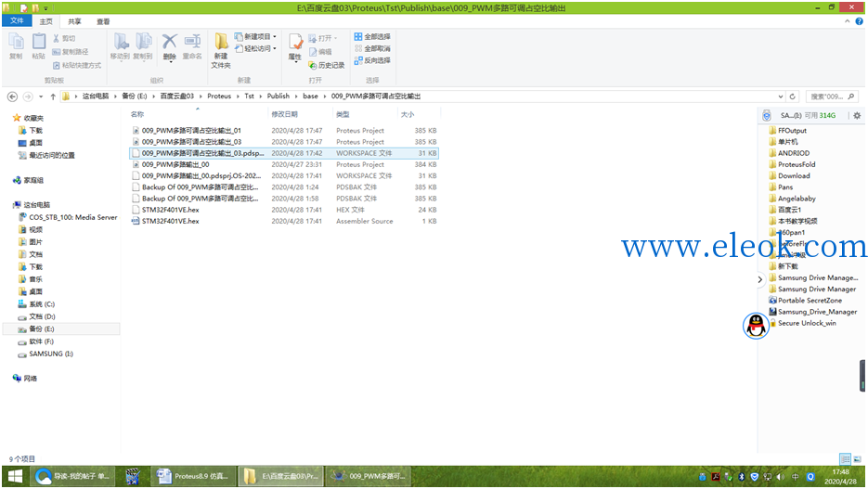
Task: Open the Easy access dropdown
Action: coord(255,48)
